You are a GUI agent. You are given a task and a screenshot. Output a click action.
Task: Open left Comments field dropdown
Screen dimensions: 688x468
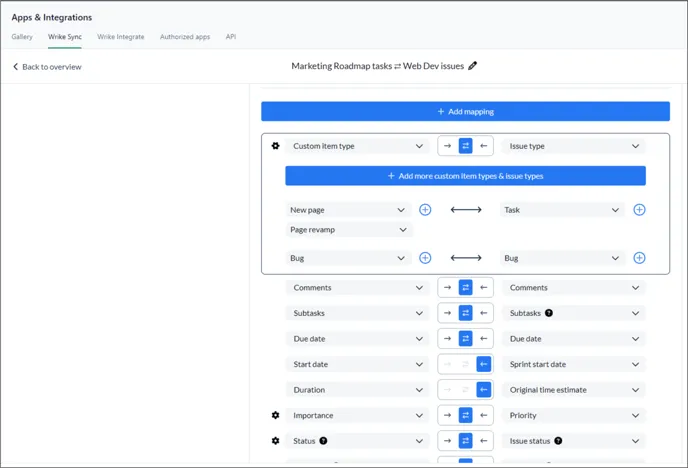357,287
